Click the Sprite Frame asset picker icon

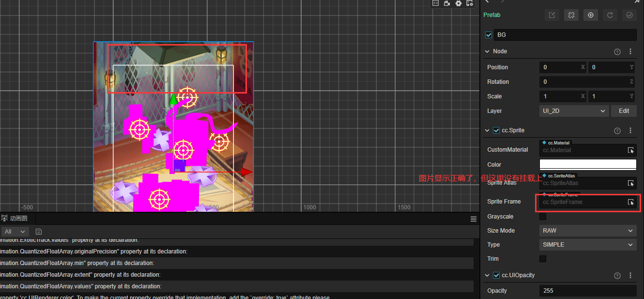[x=631, y=202]
